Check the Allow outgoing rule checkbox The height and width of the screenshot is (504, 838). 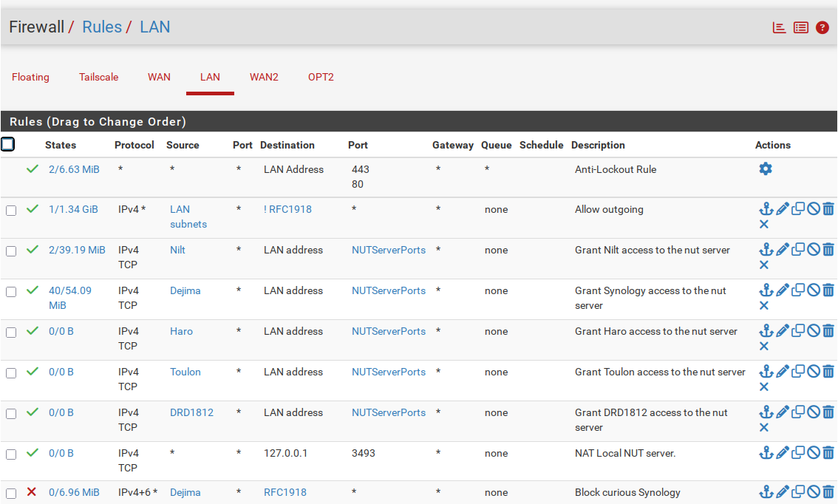(x=10, y=211)
